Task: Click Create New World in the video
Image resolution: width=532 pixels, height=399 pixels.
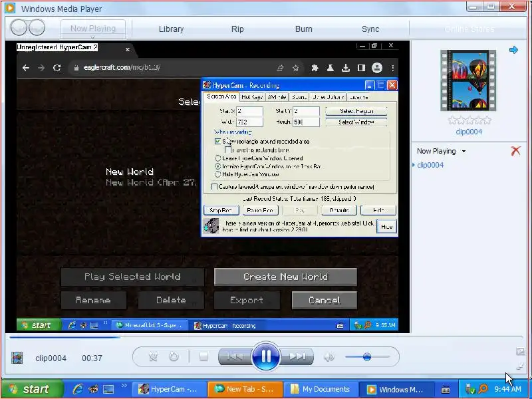Action: click(x=285, y=277)
